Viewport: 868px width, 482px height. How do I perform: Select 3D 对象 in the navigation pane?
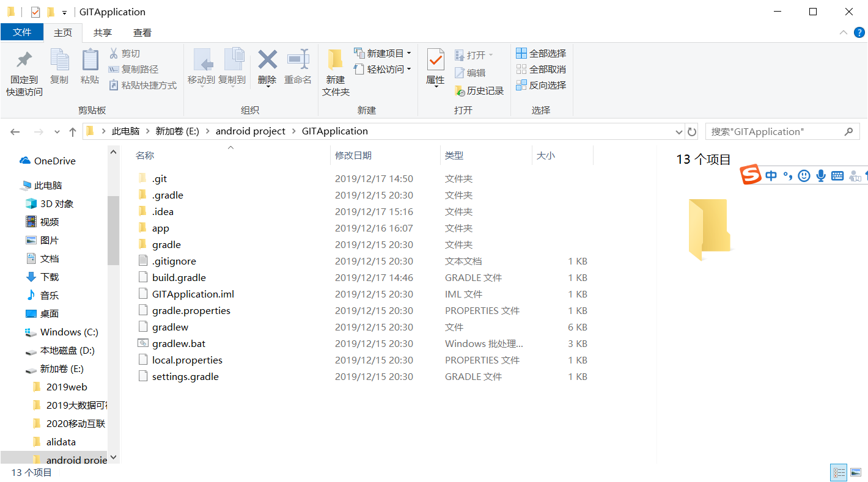pyautogui.click(x=50, y=204)
